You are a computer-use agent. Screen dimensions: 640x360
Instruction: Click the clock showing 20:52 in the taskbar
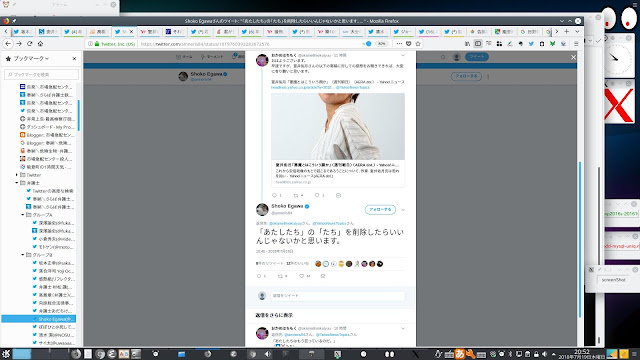[582, 351]
